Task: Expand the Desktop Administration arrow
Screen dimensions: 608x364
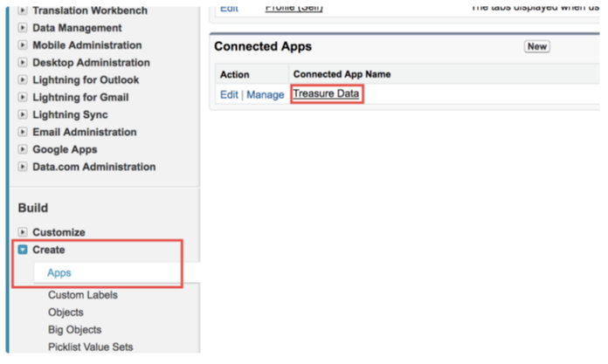Action: (23, 63)
